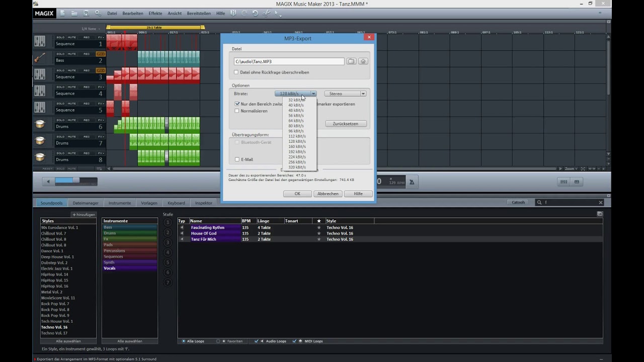Toggle MUTE on Bass track 2
Image resolution: width=644 pixels, height=362 pixels.
point(72,54)
